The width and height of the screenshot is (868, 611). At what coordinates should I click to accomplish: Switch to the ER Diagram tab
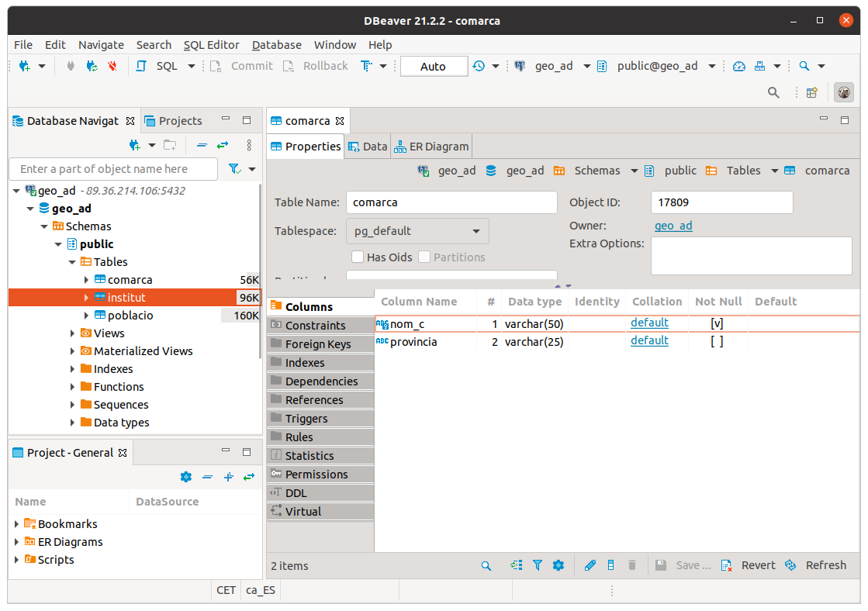coord(431,147)
